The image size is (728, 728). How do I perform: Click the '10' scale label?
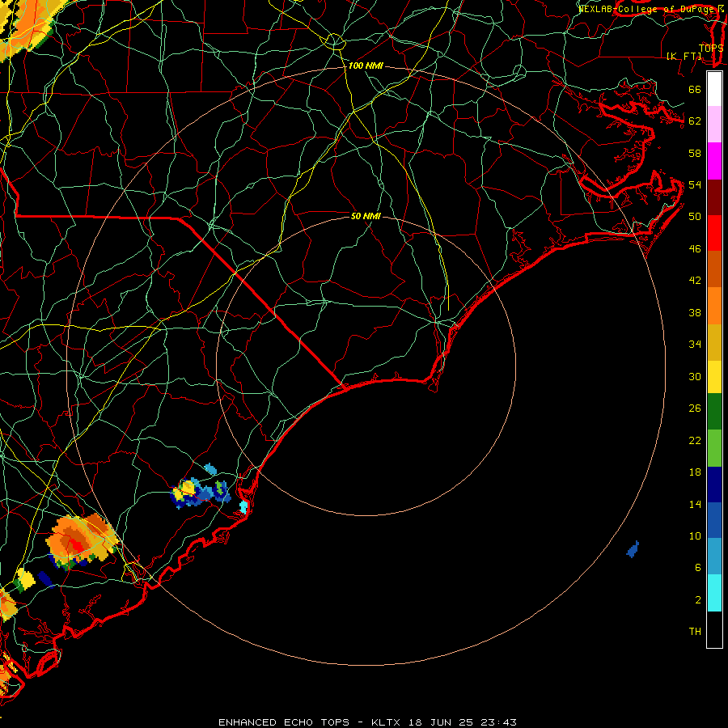695,536
